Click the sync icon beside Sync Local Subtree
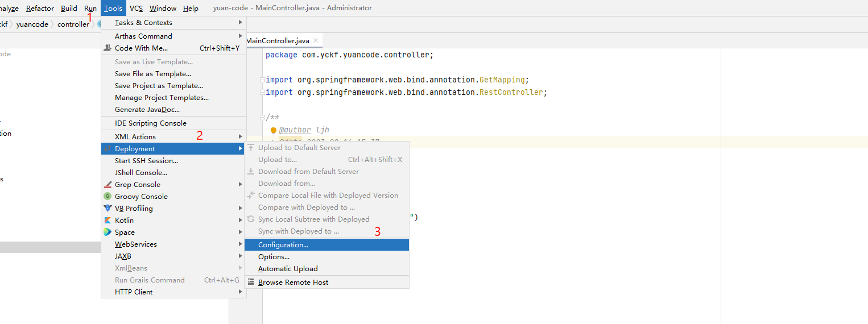 coord(251,219)
